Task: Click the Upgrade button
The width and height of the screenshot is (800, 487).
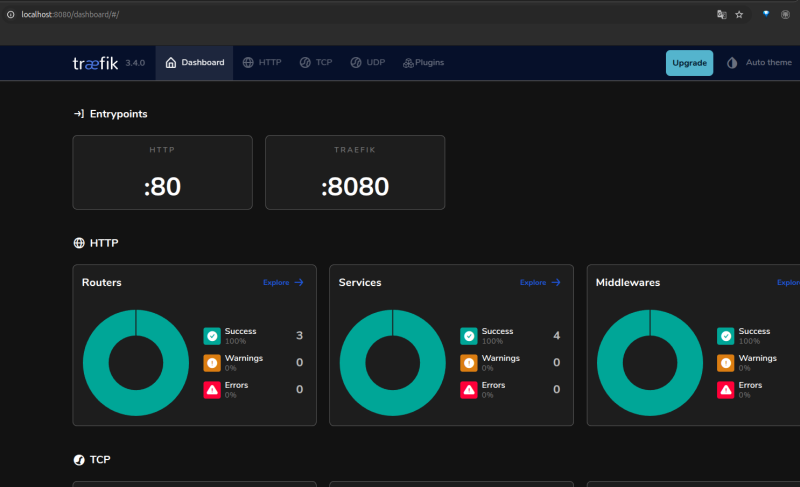Action: click(x=689, y=63)
